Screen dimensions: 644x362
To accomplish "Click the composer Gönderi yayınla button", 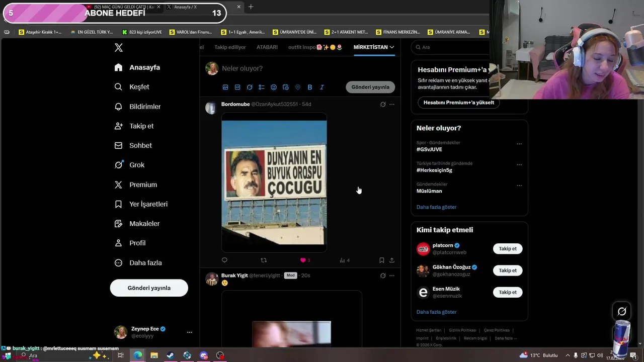I will point(370,87).
